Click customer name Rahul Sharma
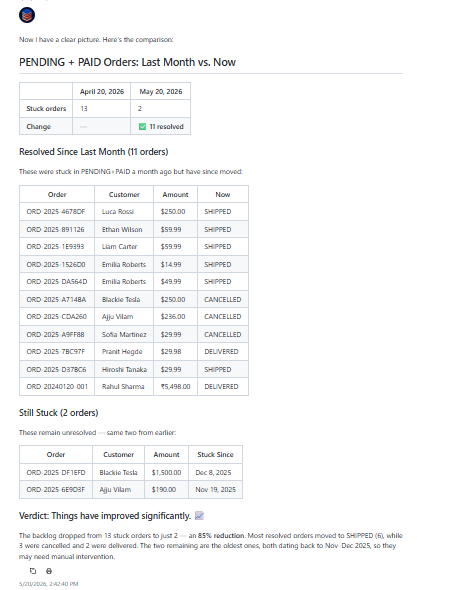This screenshot has width=458, height=590. click(x=123, y=386)
